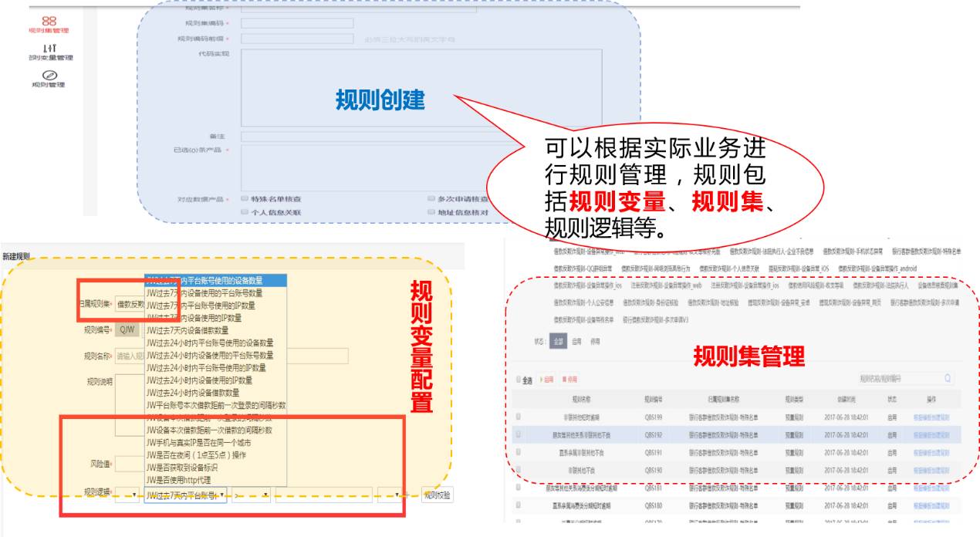Viewport: 980px width, 537px height.
Task: Open the first 规则逻辑 dropdown
Action: click(x=127, y=495)
